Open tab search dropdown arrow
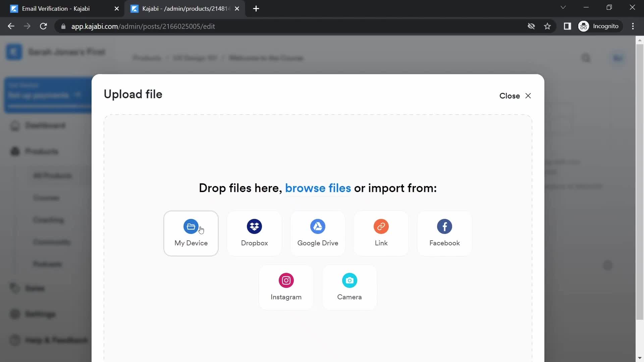The image size is (644, 362). [x=563, y=7]
